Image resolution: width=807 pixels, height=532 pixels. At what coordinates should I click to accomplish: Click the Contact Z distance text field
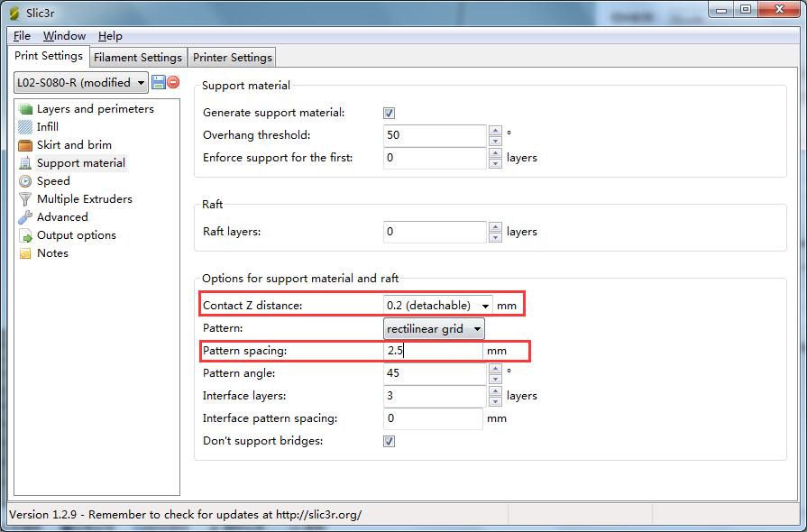[431, 306]
